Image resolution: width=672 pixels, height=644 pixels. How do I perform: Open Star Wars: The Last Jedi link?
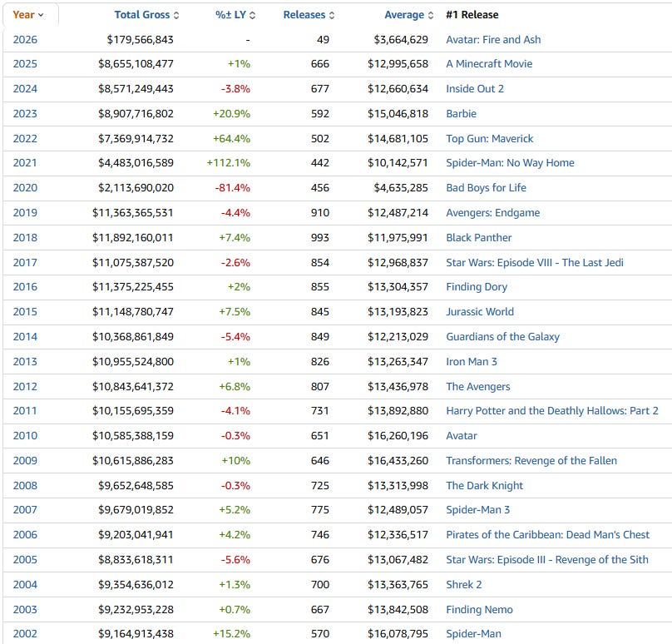[x=535, y=262]
